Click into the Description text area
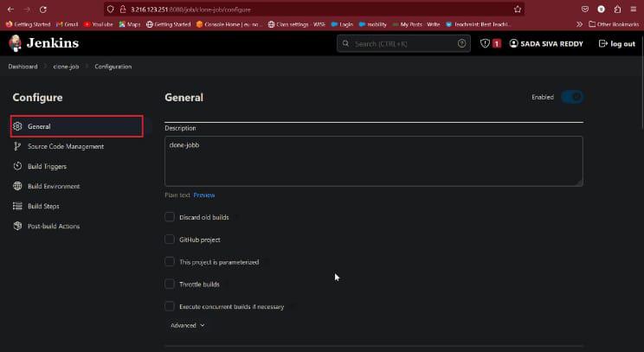The height and width of the screenshot is (352, 644). point(374,161)
